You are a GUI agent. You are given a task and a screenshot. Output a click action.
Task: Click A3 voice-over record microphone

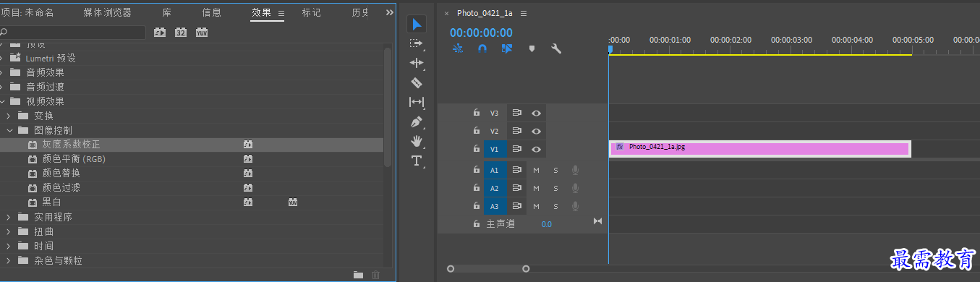[576, 206]
